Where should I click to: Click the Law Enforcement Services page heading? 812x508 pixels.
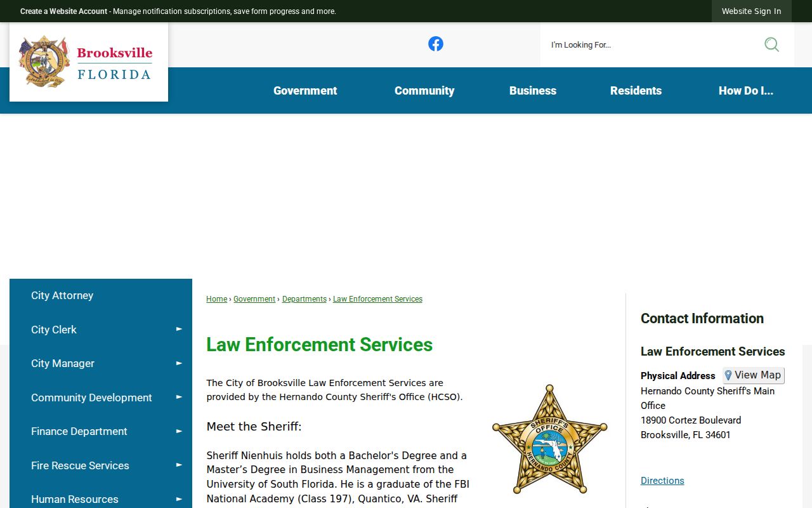tap(319, 344)
